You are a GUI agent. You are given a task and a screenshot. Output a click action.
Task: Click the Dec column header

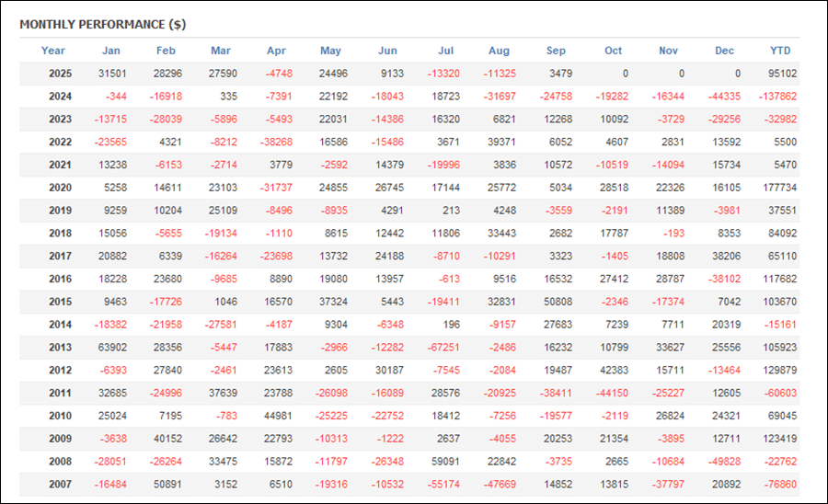coord(725,51)
